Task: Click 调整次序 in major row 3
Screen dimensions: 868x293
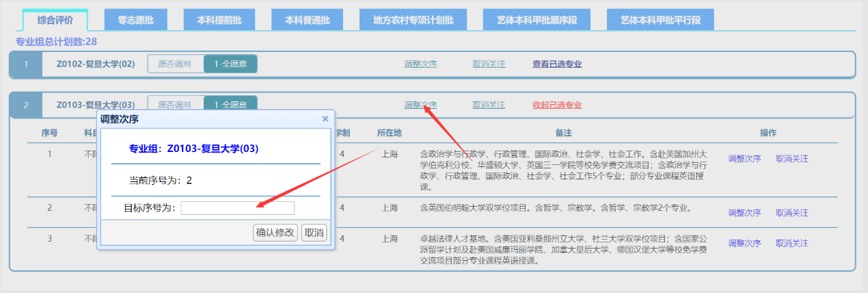Action: 745,243
